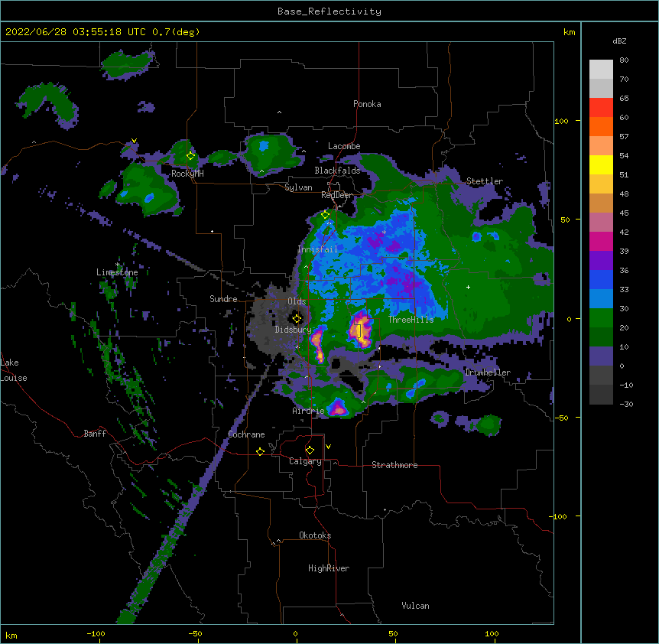Click the 80 value on the dBZ scale

[x=624, y=60]
